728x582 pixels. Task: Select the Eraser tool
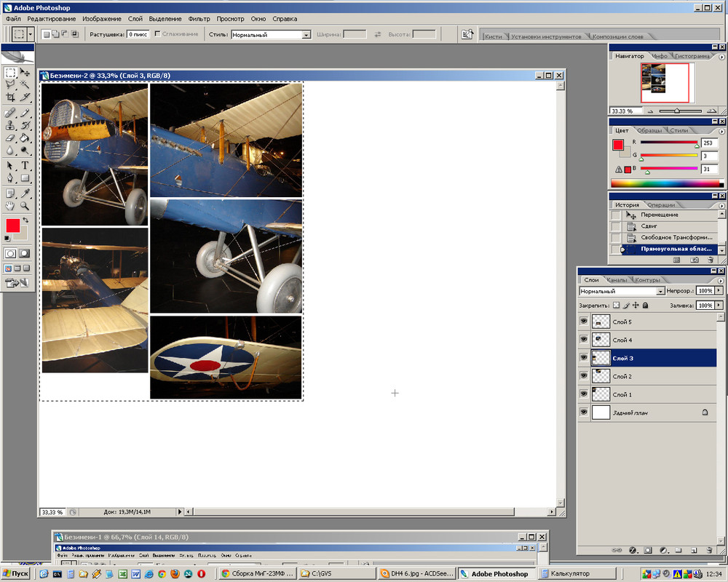[10, 137]
